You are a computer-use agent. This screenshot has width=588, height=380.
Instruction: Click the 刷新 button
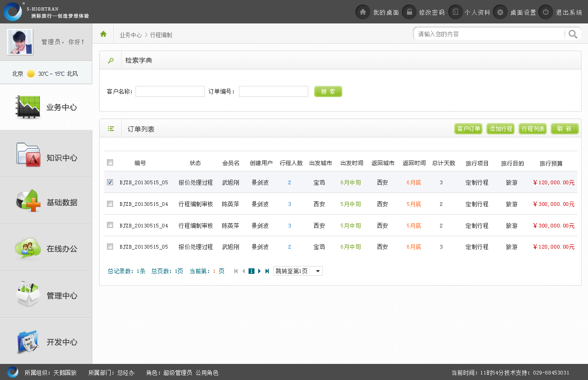(x=565, y=129)
